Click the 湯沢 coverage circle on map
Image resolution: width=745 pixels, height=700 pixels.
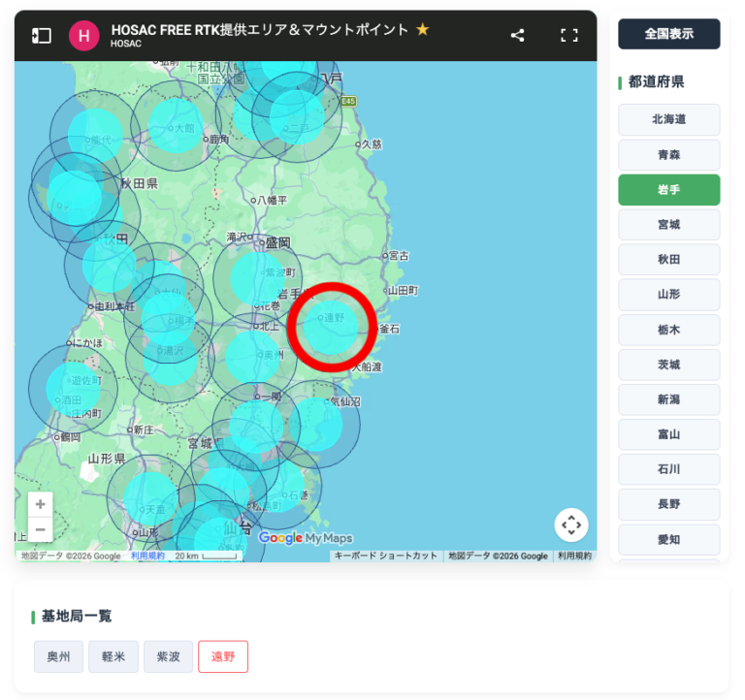click(170, 358)
